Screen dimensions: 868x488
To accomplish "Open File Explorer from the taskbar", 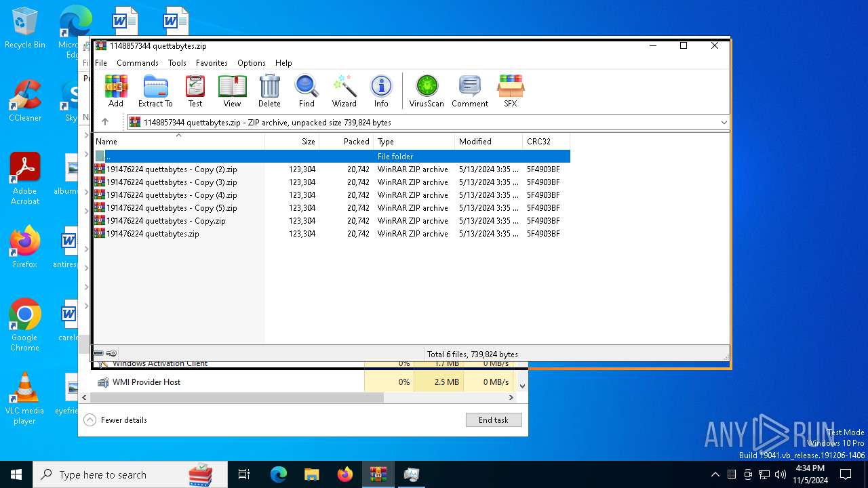I will (x=312, y=474).
